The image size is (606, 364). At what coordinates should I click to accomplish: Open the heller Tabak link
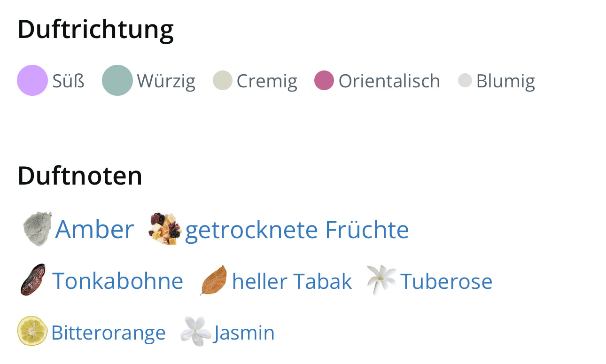click(x=292, y=281)
